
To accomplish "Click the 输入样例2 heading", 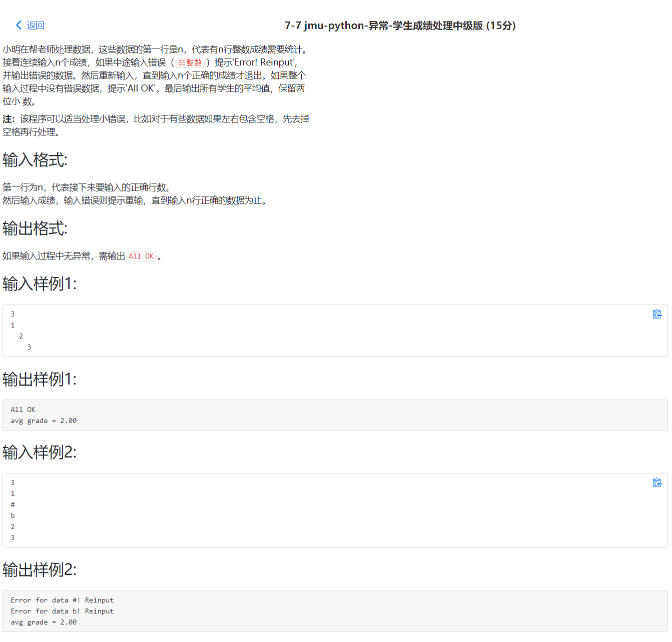I will [39, 452].
